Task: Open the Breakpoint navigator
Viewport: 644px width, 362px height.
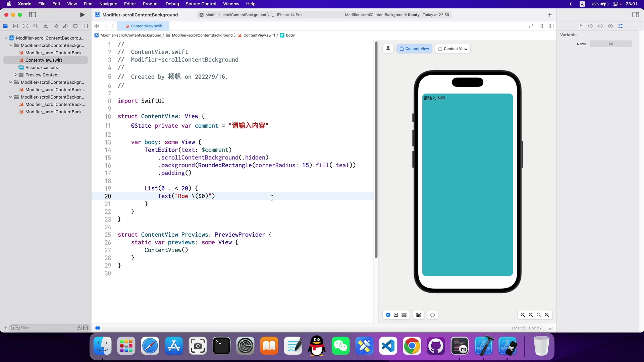Action: pyautogui.click(x=76, y=26)
